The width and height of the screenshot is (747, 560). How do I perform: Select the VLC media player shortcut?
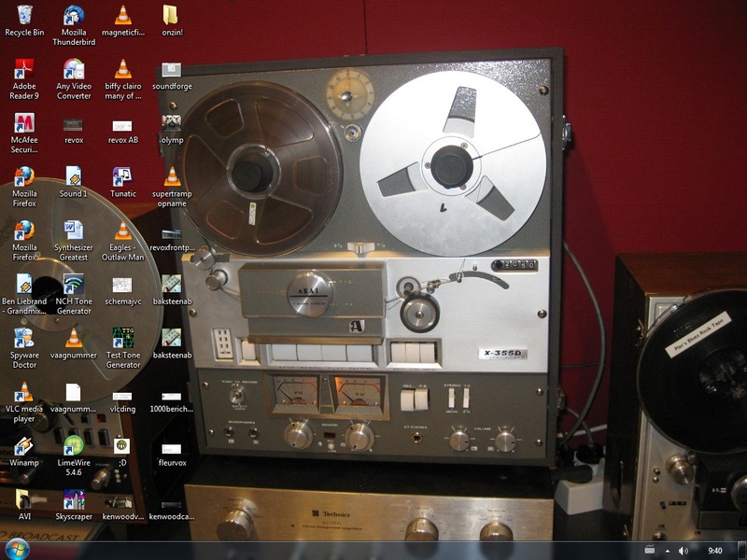24,392
